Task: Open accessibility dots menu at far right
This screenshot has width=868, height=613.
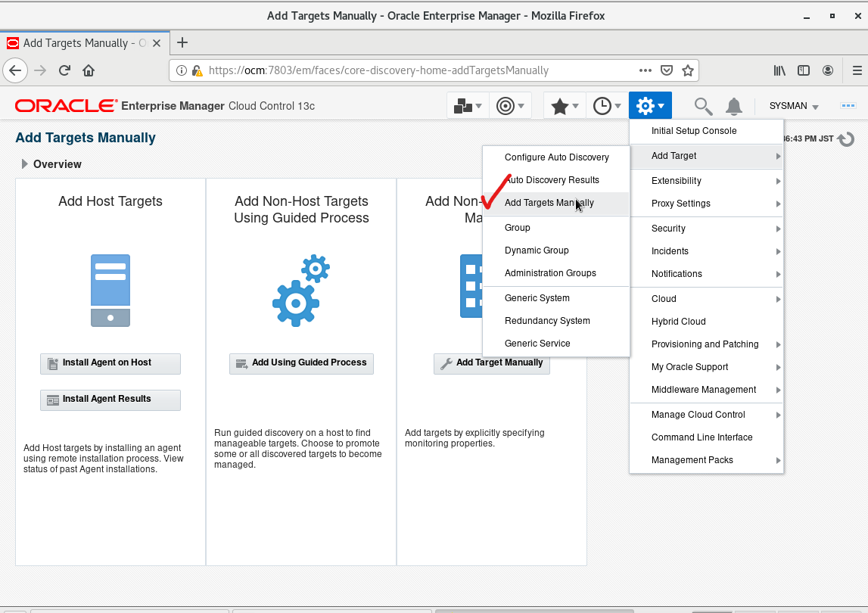Action: [848, 105]
